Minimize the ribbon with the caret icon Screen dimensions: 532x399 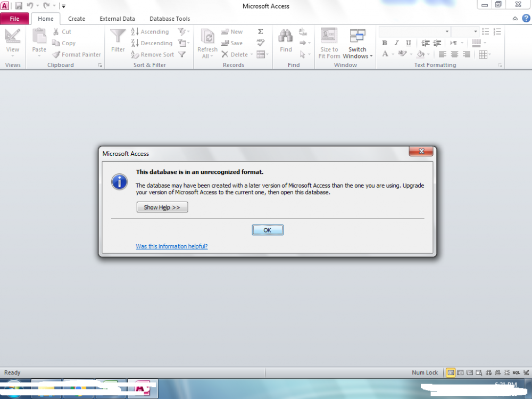[515, 19]
